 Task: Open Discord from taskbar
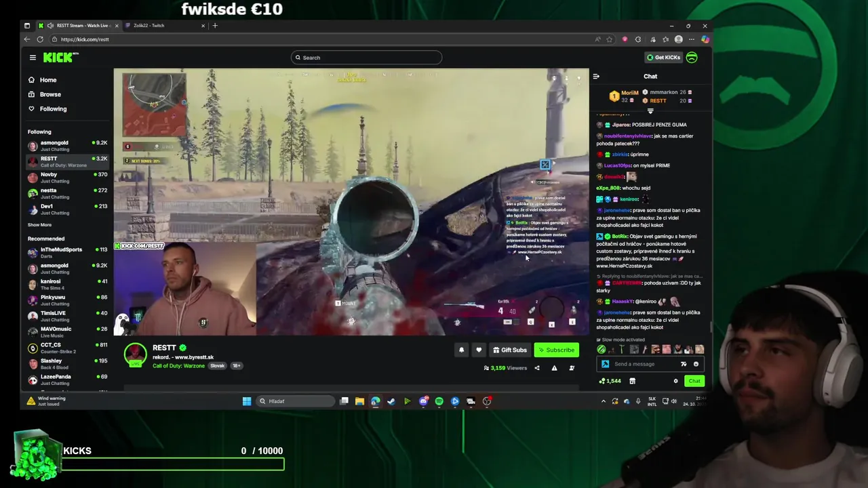(x=423, y=401)
